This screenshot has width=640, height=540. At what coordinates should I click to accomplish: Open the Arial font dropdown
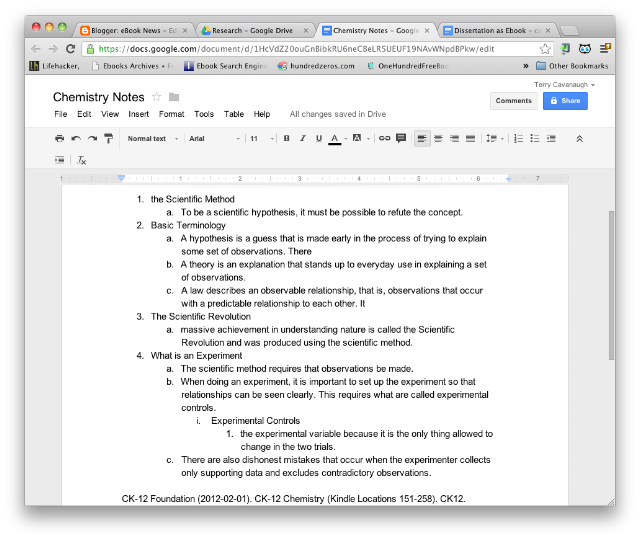[214, 139]
